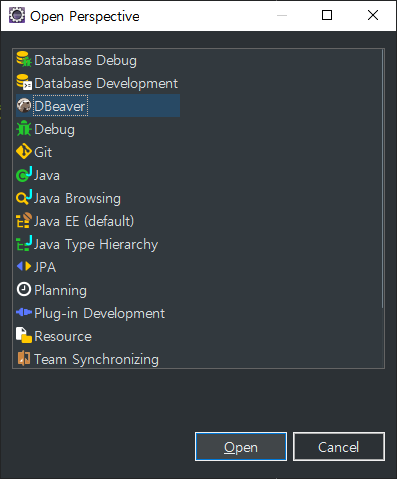Choose the 'Debug' perspective
This screenshot has height=479, width=397.
(54, 130)
